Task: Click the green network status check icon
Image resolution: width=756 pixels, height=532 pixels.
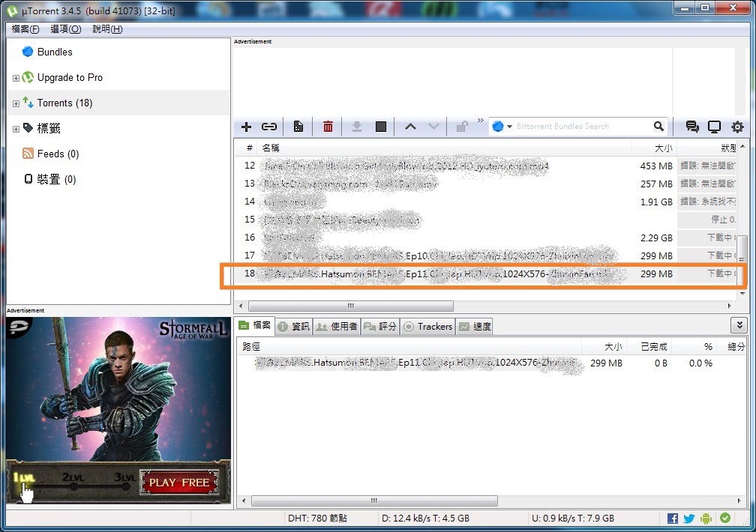Action: pos(725,518)
